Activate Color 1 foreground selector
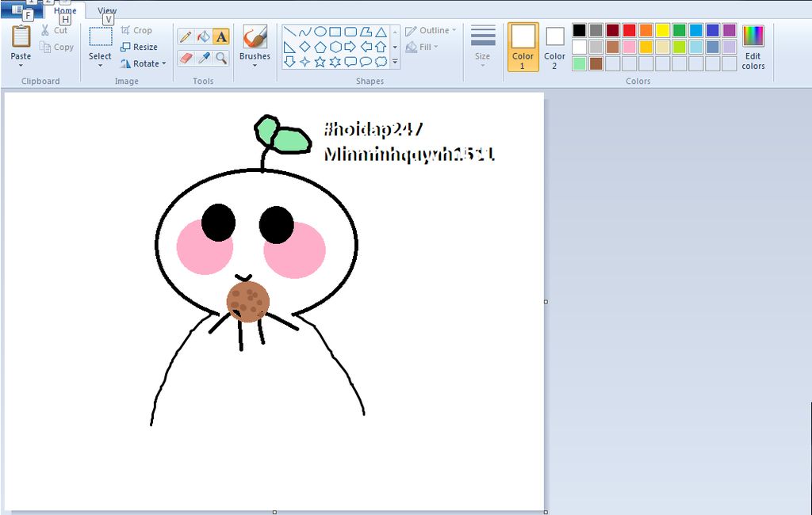The width and height of the screenshot is (812, 515). pos(523,47)
